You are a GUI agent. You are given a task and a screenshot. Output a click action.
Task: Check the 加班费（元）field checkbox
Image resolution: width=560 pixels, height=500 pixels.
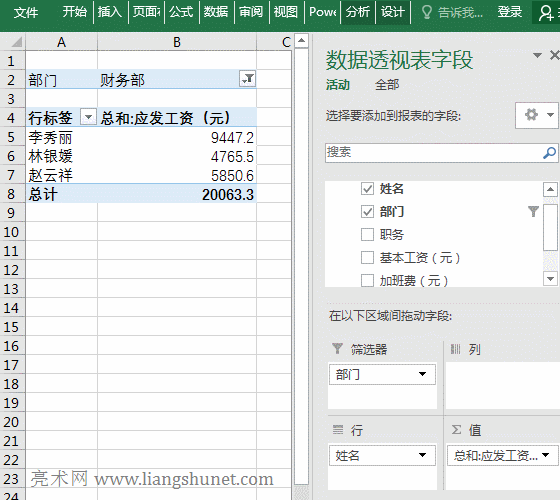367,280
